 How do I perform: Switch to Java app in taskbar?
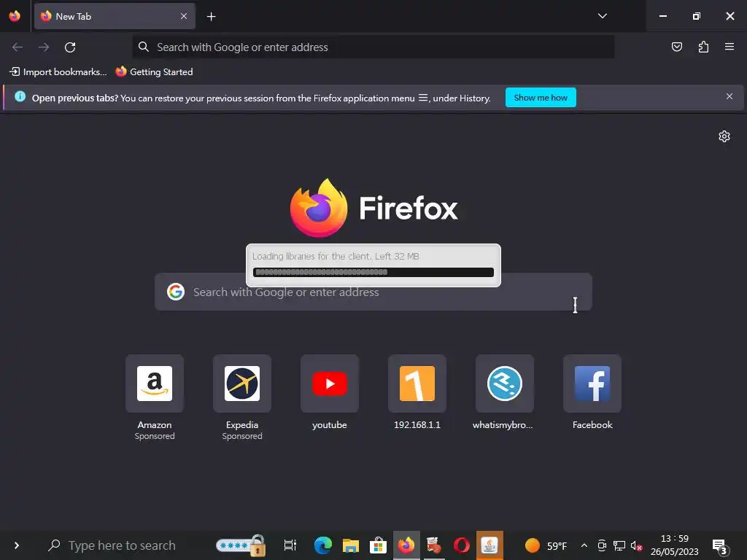click(x=489, y=545)
